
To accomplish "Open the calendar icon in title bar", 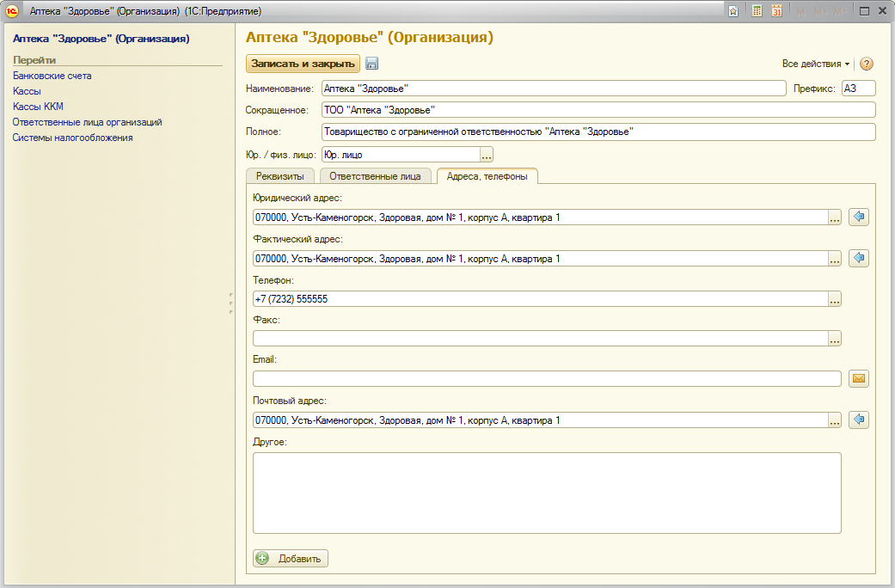I will tap(776, 11).
